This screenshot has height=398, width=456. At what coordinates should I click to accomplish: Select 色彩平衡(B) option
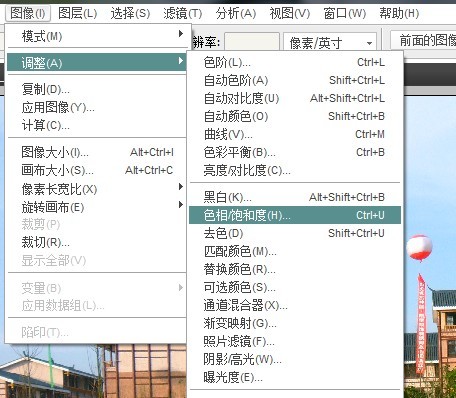tap(295, 152)
